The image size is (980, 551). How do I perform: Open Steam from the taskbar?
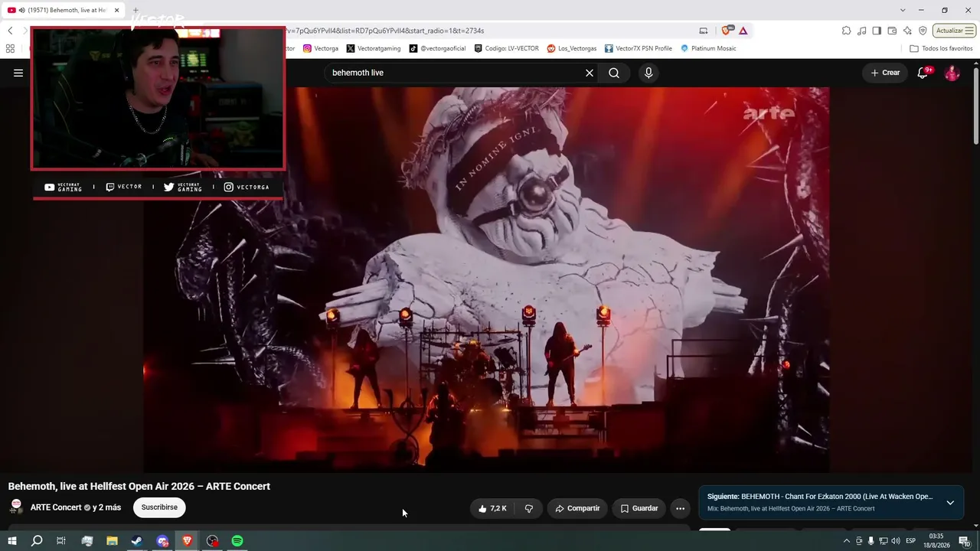pyautogui.click(x=137, y=541)
